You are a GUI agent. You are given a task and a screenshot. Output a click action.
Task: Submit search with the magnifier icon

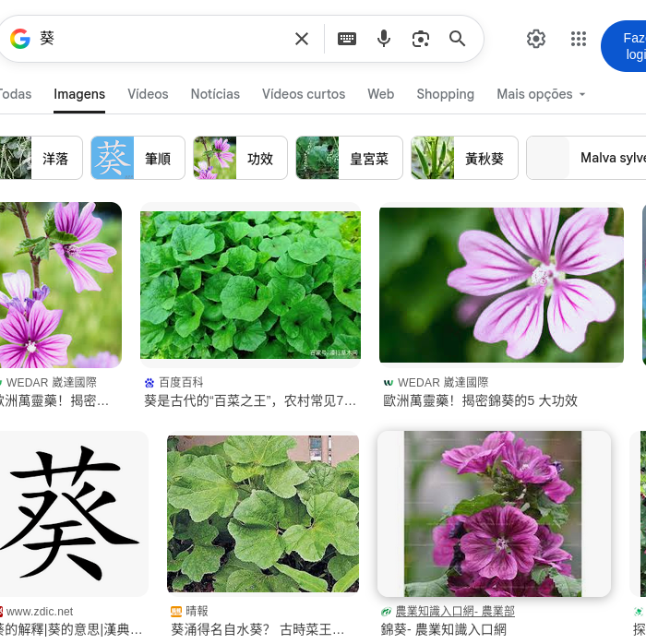pyautogui.click(x=457, y=39)
